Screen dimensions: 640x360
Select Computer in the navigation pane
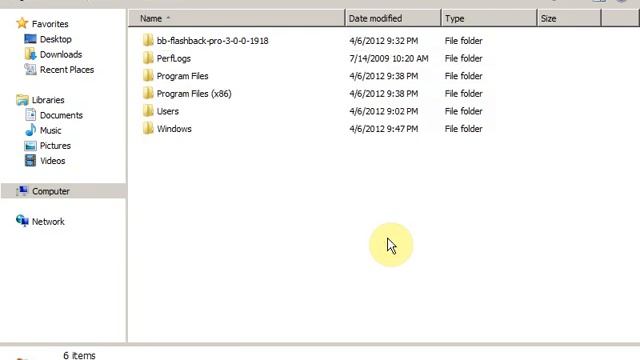(51, 191)
